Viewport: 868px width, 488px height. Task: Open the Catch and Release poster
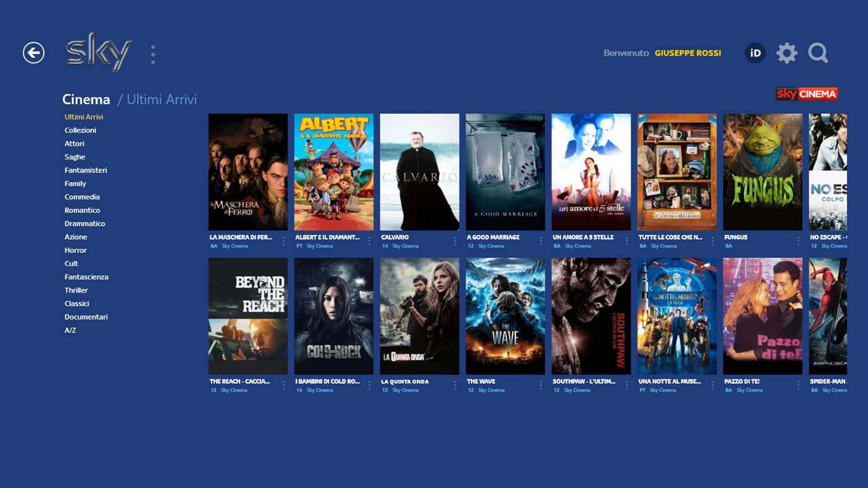point(677,172)
